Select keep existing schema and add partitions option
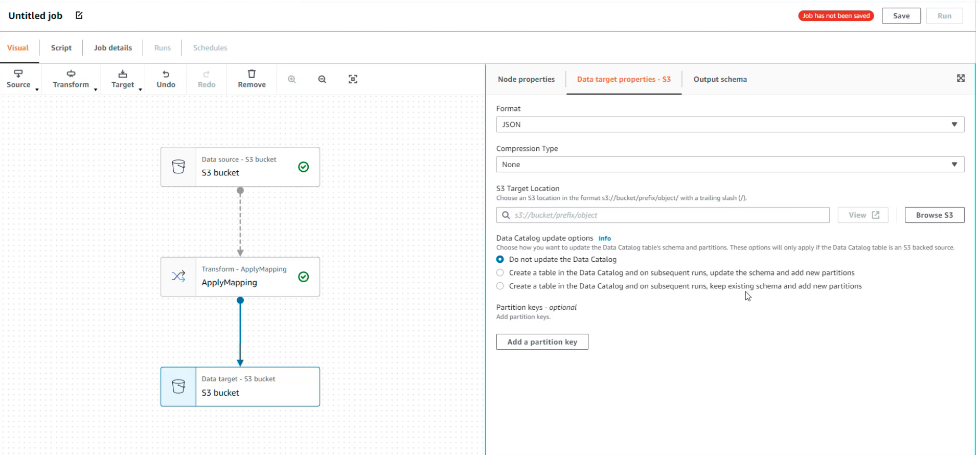The height and width of the screenshot is (455, 980). (x=500, y=286)
